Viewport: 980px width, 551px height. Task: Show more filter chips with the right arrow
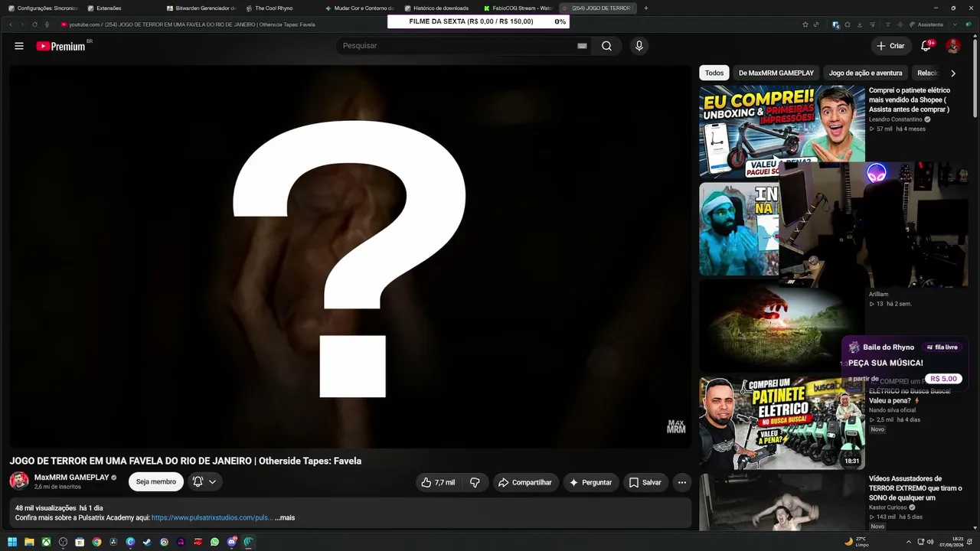click(953, 73)
